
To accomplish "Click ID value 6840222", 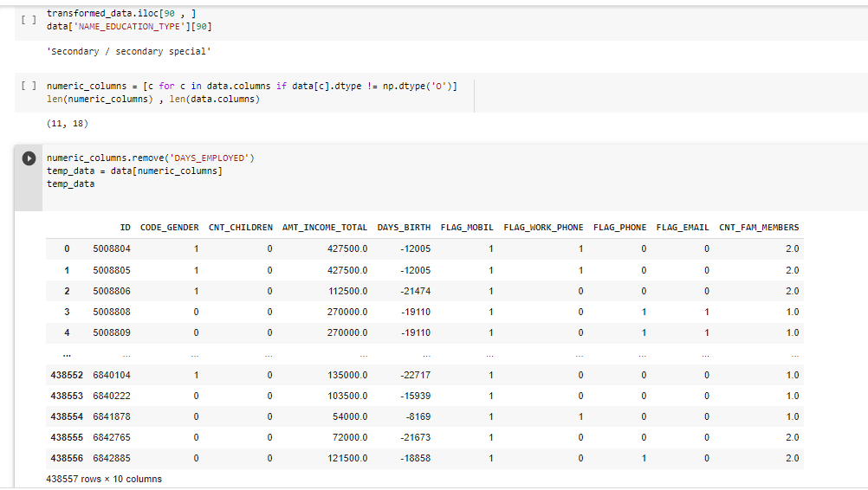I will coord(112,396).
